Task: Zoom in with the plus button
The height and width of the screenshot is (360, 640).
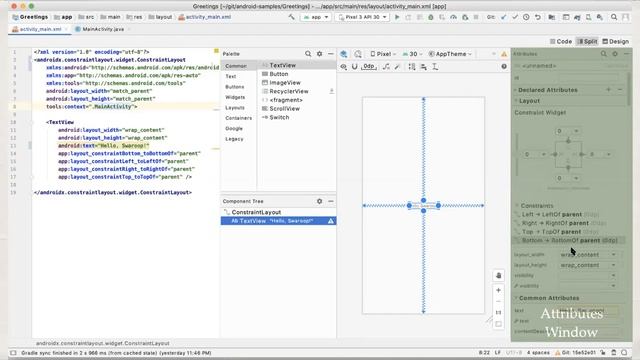Action: [x=498, y=290]
